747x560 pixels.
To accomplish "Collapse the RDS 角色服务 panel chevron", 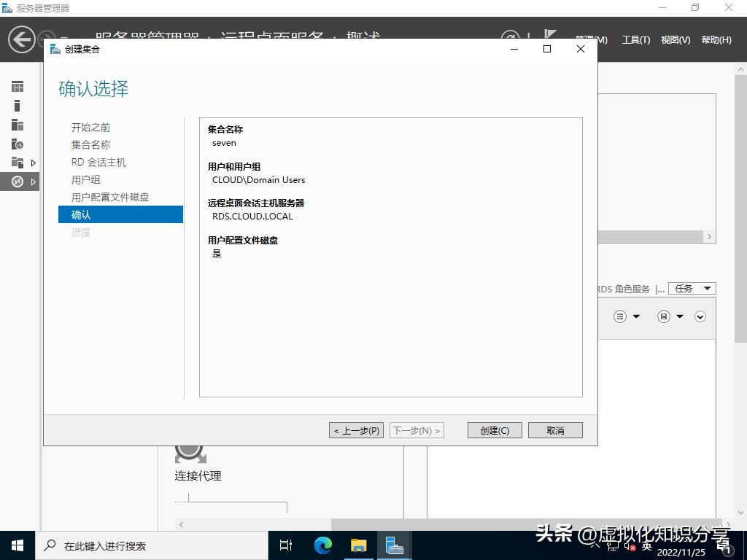I will pos(700,316).
